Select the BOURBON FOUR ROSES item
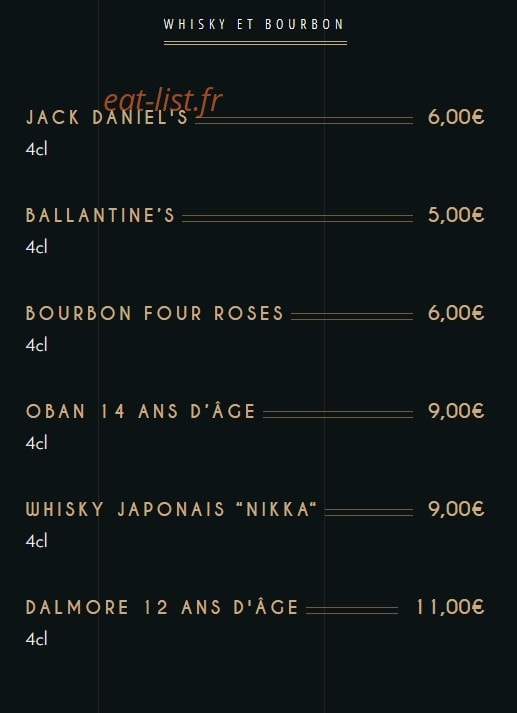Viewport: 517px width, 713px height. (155, 313)
